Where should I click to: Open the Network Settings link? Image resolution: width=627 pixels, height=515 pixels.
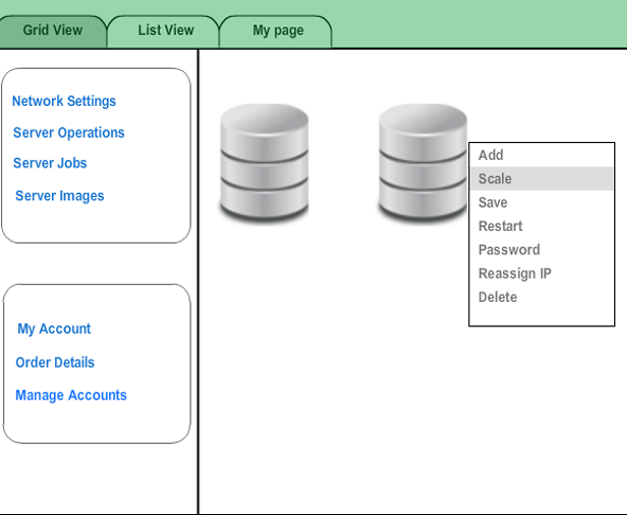click(64, 101)
